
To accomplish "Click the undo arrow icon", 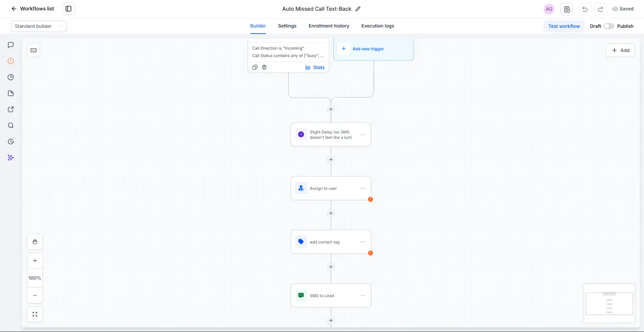I will 584,9.
